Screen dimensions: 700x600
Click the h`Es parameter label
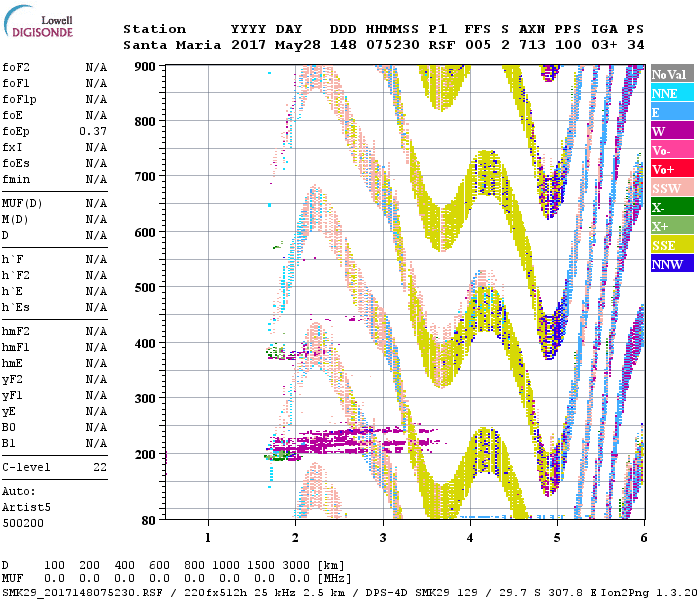point(16,308)
